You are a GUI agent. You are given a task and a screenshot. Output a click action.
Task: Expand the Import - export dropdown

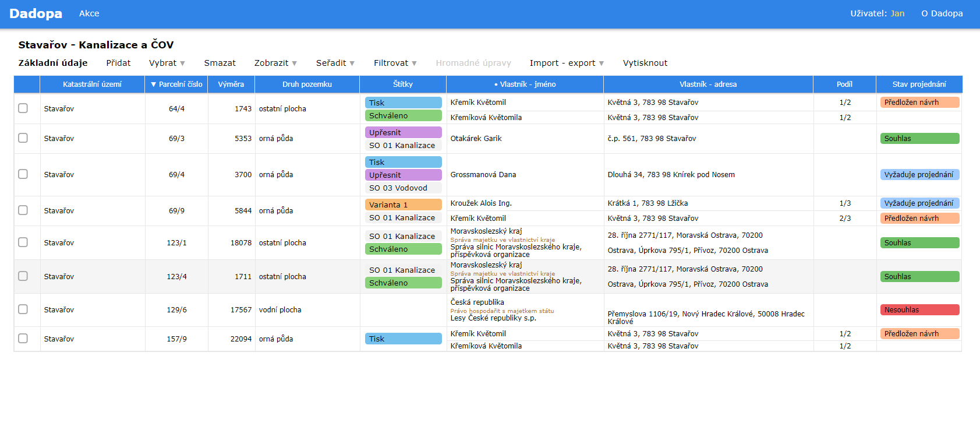pyautogui.click(x=567, y=63)
